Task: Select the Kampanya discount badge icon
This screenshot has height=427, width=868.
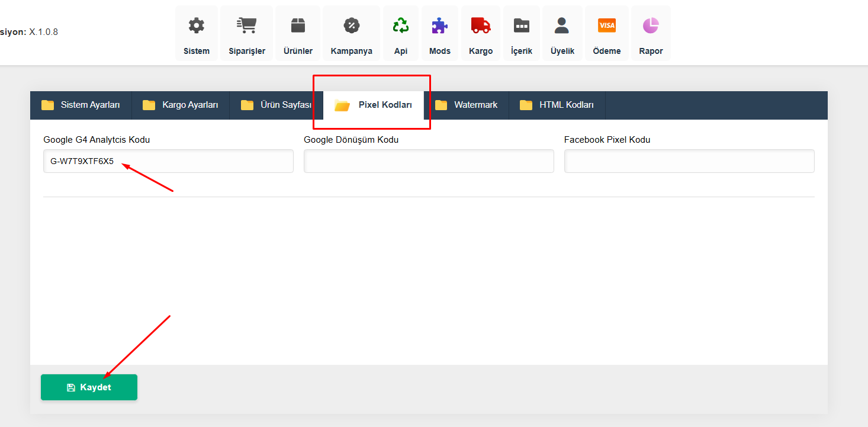Action: tap(351, 26)
